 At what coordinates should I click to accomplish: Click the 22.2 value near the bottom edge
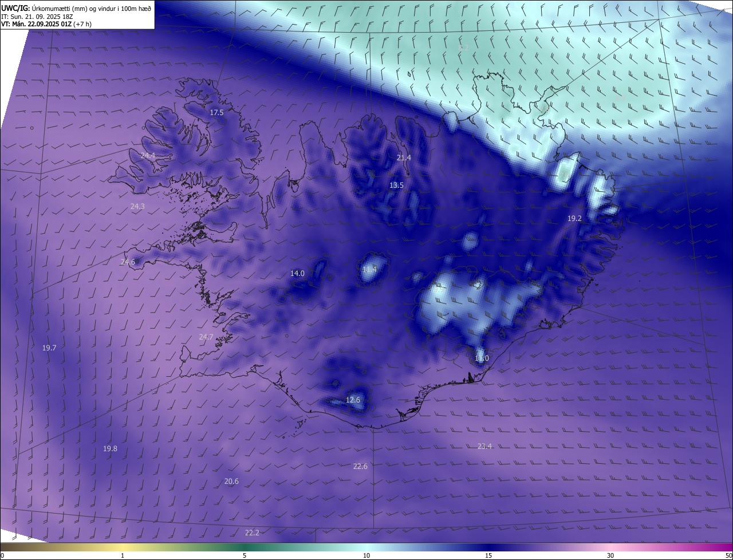pos(252,533)
